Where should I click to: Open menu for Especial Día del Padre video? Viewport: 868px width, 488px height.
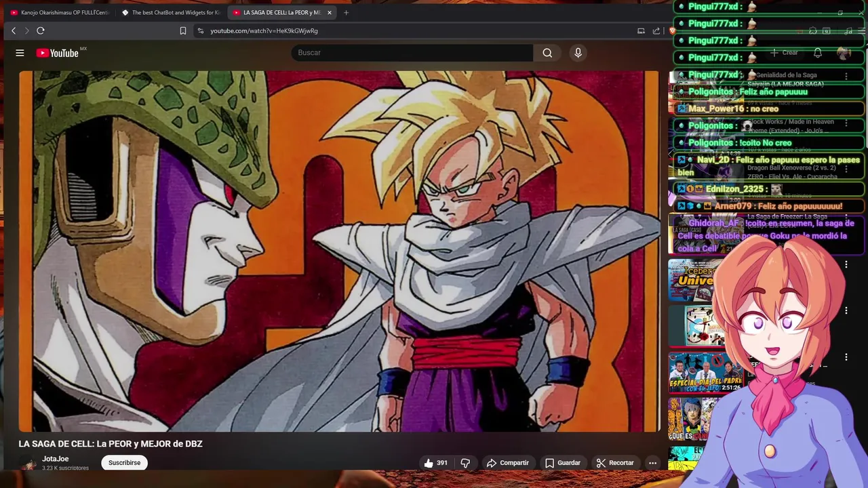pyautogui.click(x=846, y=357)
